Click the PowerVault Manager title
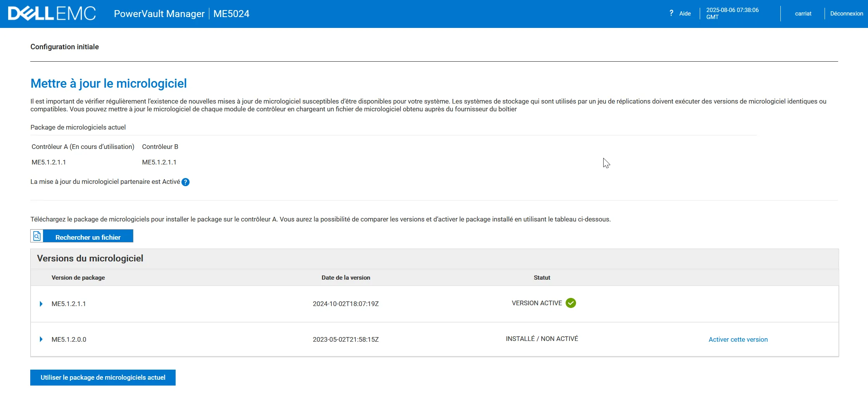The width and height of the screenshot is (868, 403). tap(159, 14)
